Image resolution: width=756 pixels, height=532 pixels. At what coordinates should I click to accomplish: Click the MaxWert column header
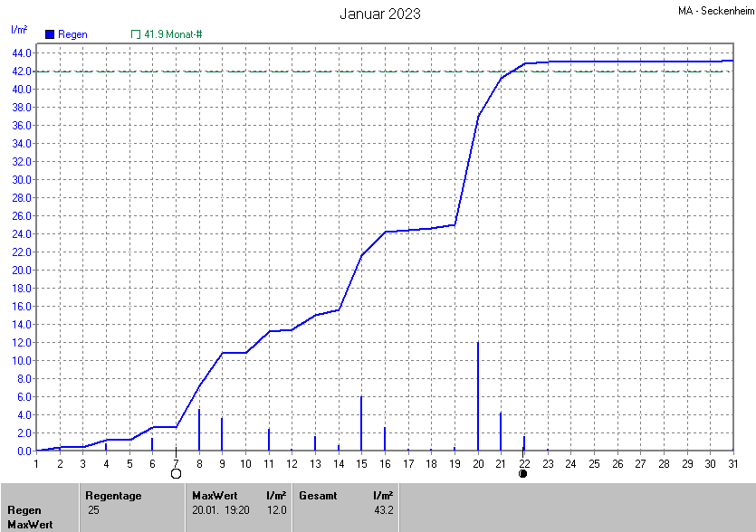pos(214,495)
